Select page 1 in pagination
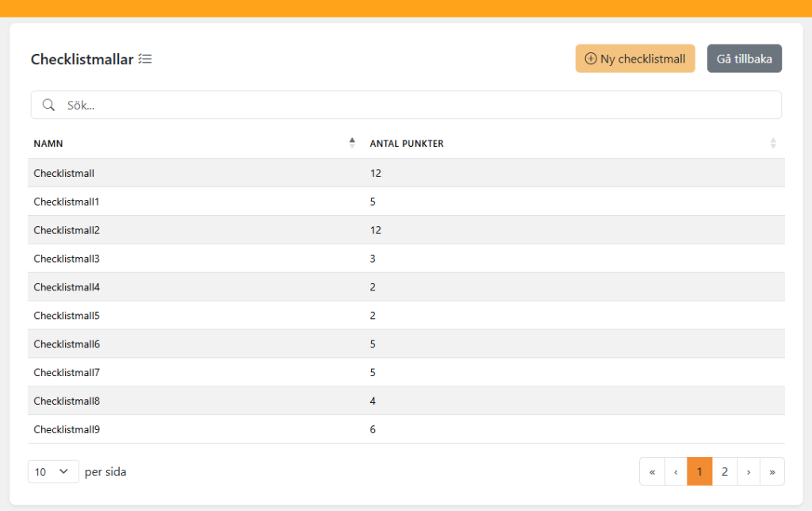 coord(699,471)
